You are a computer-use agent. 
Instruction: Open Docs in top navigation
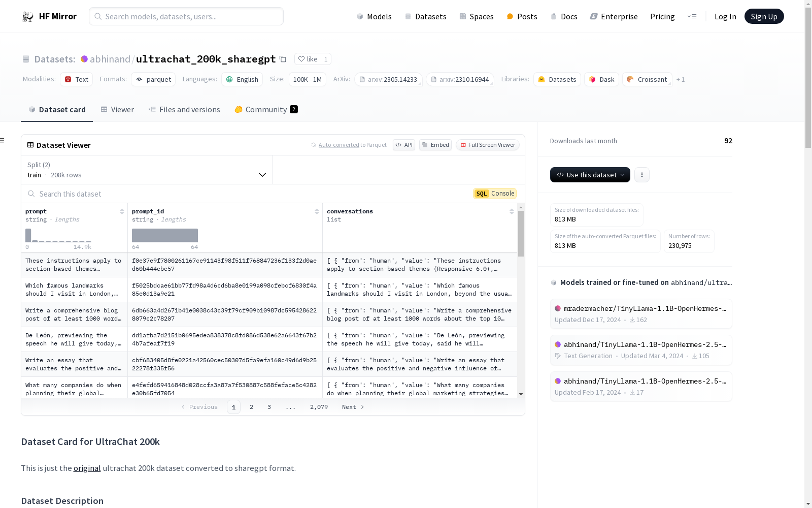coord(564,17)
